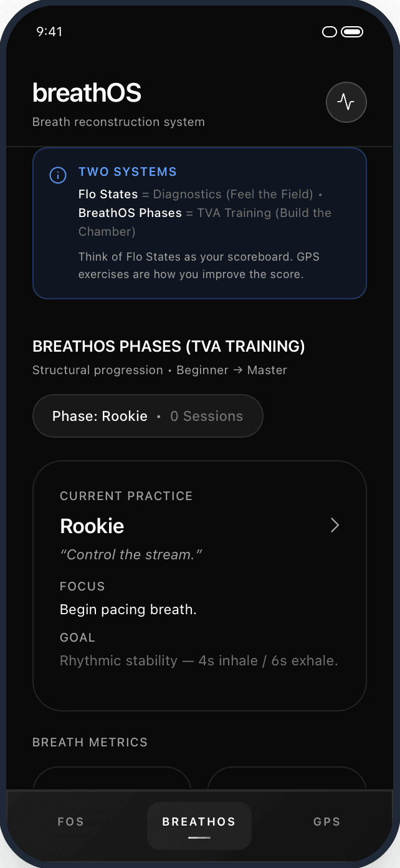This screenshot has height=868, width=400.
Task: Select the first Breath Metrics card
Action: [112, 783]
